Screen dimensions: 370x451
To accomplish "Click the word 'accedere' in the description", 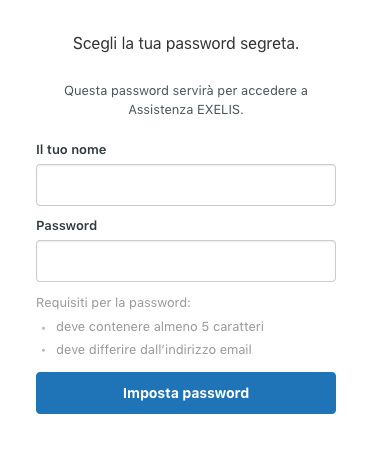I will [x=269, y=91].
